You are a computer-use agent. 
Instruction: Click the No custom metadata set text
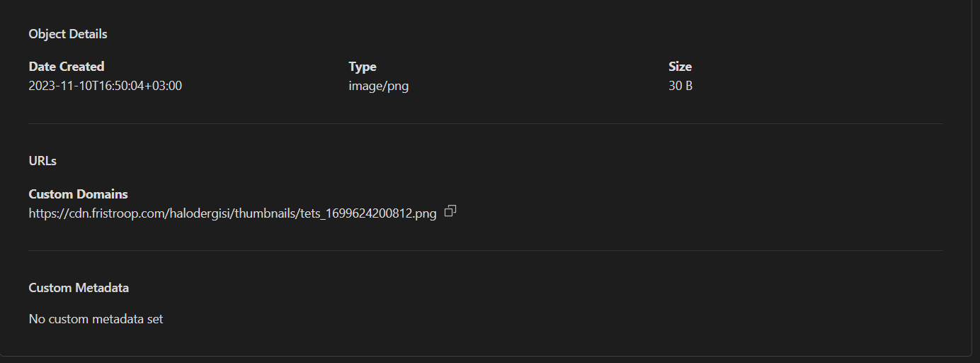[x=96, y=319]
